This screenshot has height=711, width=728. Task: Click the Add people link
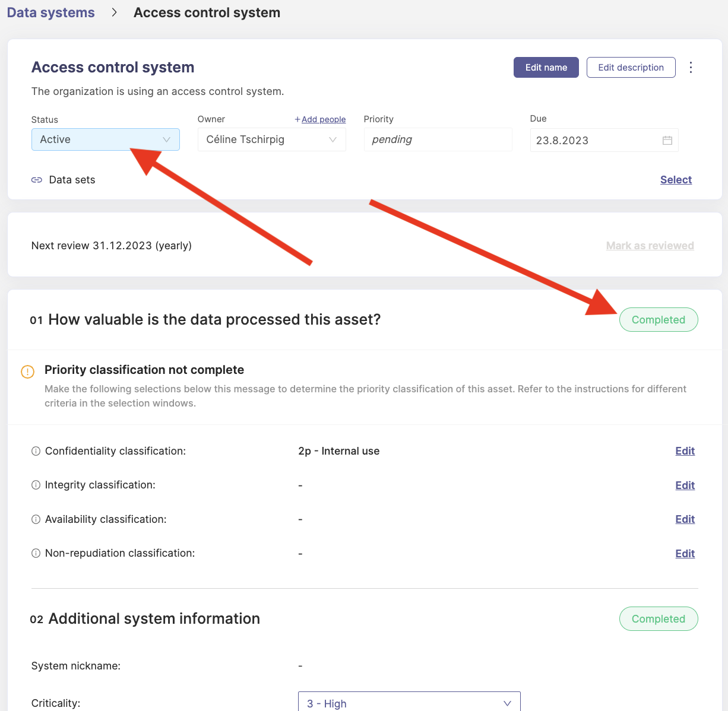[x=320, y=119]
